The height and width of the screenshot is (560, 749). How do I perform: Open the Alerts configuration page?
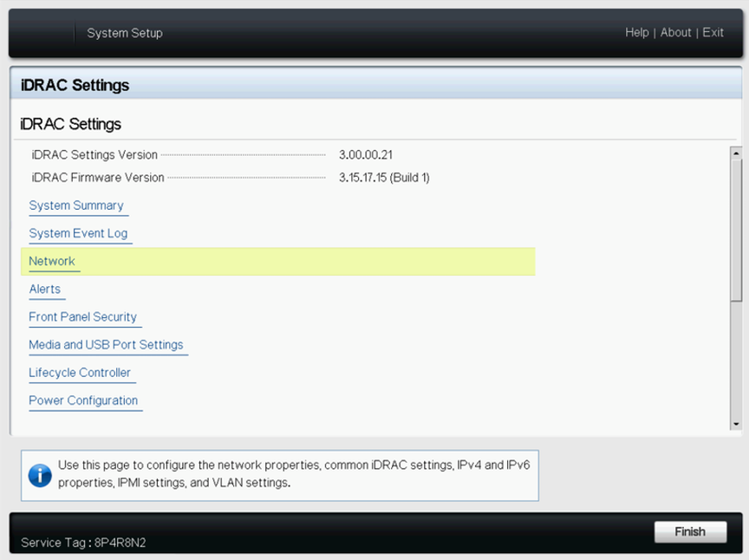45,289
